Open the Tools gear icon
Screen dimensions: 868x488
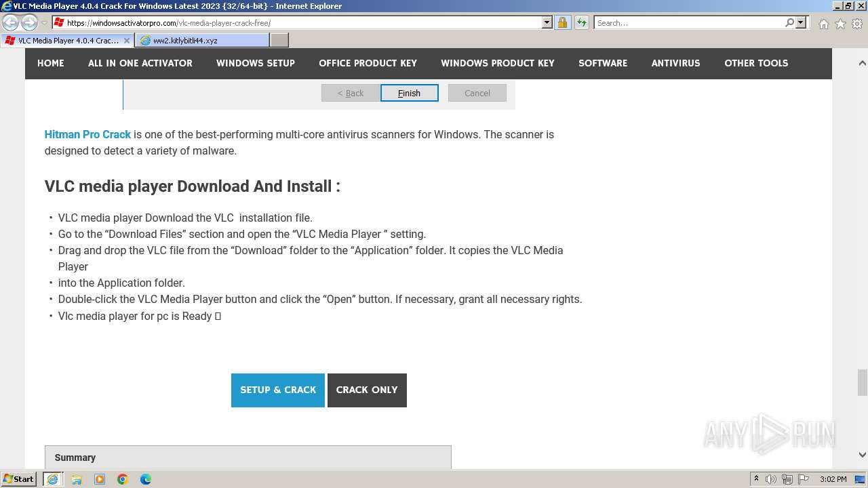[857, 24]
